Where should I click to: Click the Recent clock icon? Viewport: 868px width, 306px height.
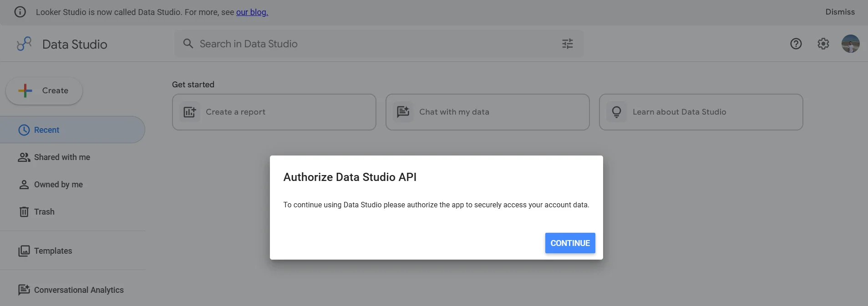(24, 130)
